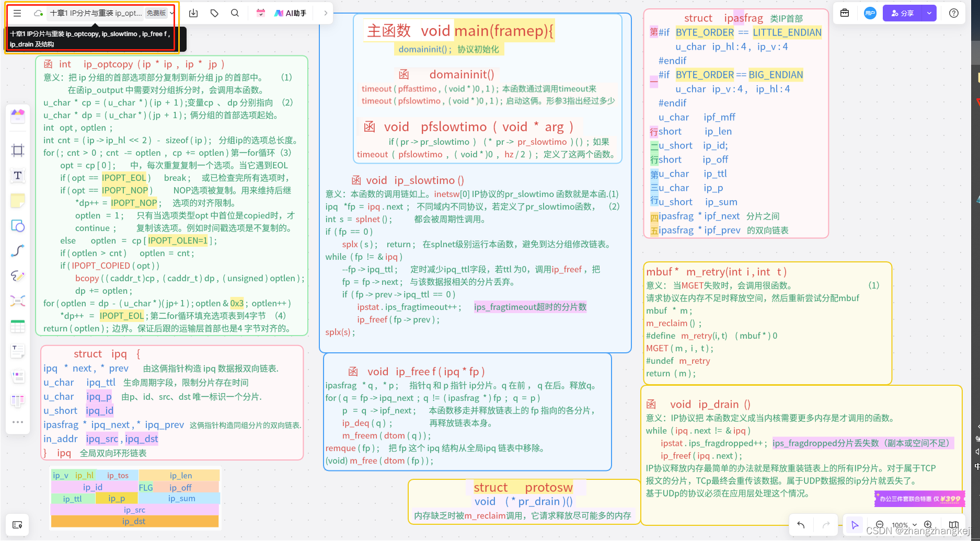The image size is (980, 541).
Task: Click the '主函数 void main(framep){' title
Action: tap(460, 31)
